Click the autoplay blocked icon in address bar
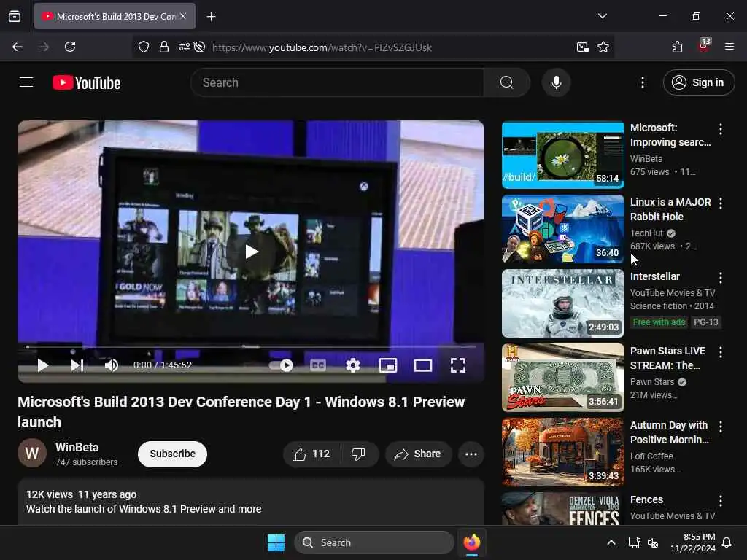This screenshot has width=747, height=560. click(200, 47)
